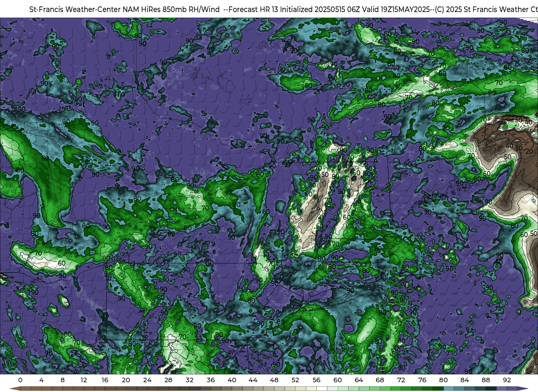
Task: Click the "St-Francis Weather-Center" title text
Action: tap(75, 10)
